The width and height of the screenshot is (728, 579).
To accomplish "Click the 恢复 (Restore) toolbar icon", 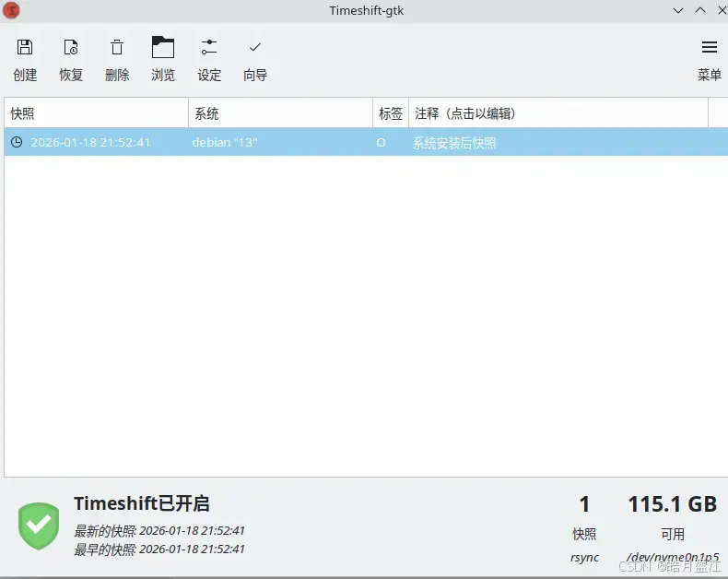I will [71, 47].
